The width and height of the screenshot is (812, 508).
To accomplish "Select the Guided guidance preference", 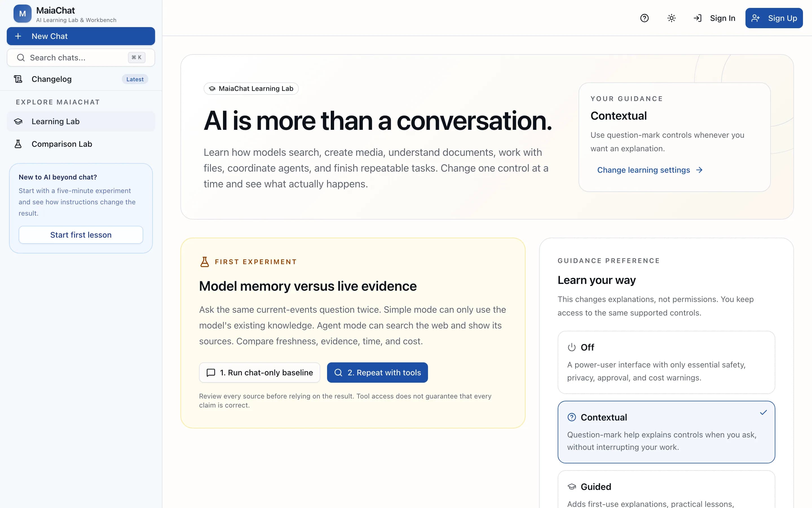I will click(x=666, y=489).
